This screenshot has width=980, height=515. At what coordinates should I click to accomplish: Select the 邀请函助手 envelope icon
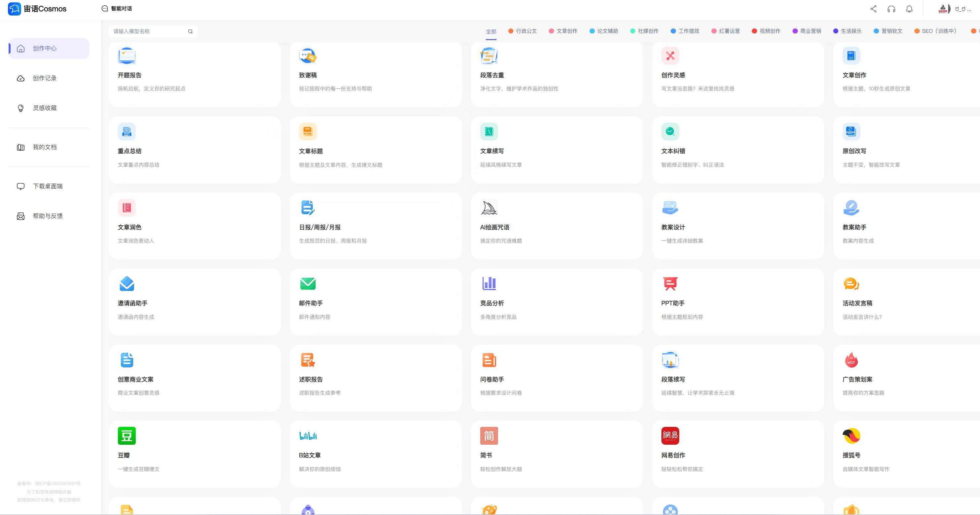coord(127,284)
